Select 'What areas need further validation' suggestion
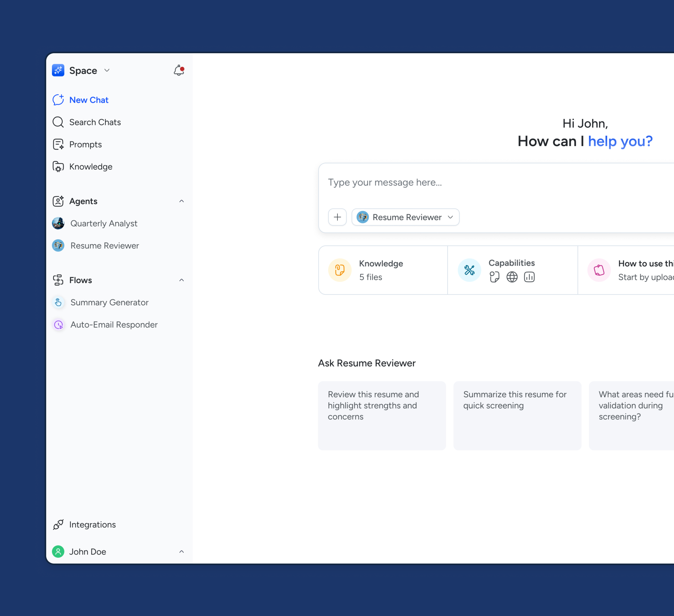Viewport: 674px width, 616px height. point(631,416)
